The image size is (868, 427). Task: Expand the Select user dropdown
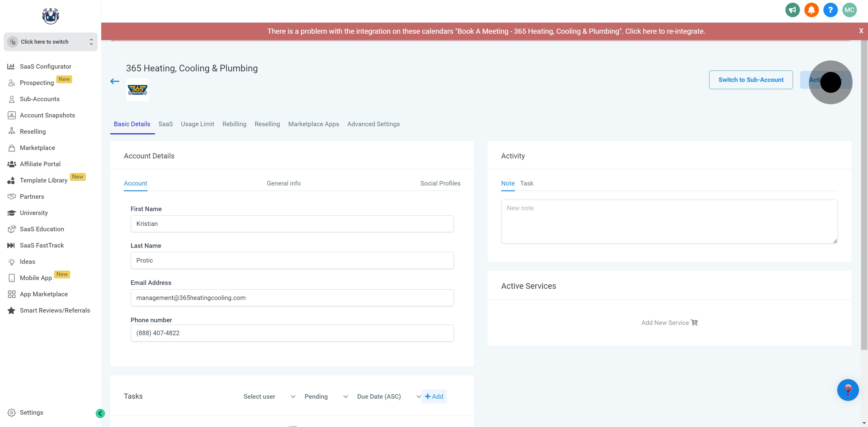click(269, 396)
